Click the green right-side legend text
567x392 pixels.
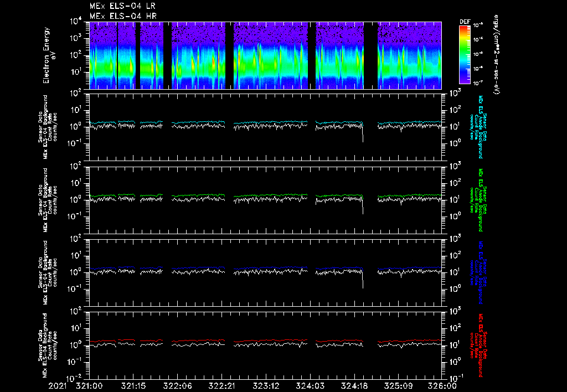coord(482,200)
